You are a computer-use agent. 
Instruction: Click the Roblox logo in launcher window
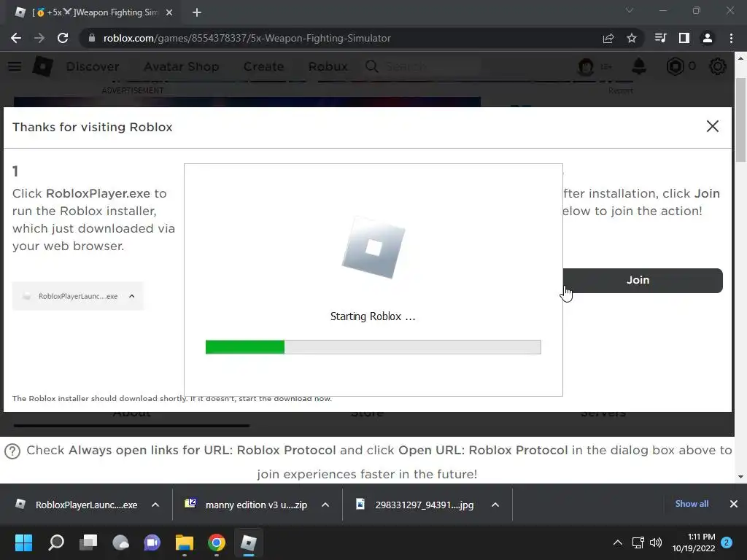pyautogui.click(x=373, y=248)
